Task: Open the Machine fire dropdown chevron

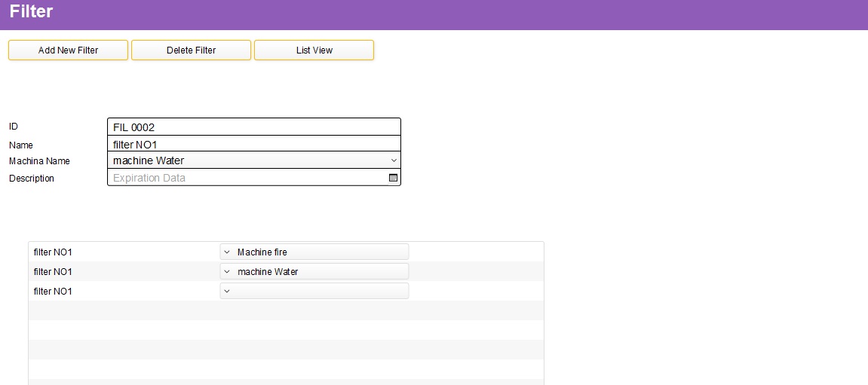Action: 226,252
